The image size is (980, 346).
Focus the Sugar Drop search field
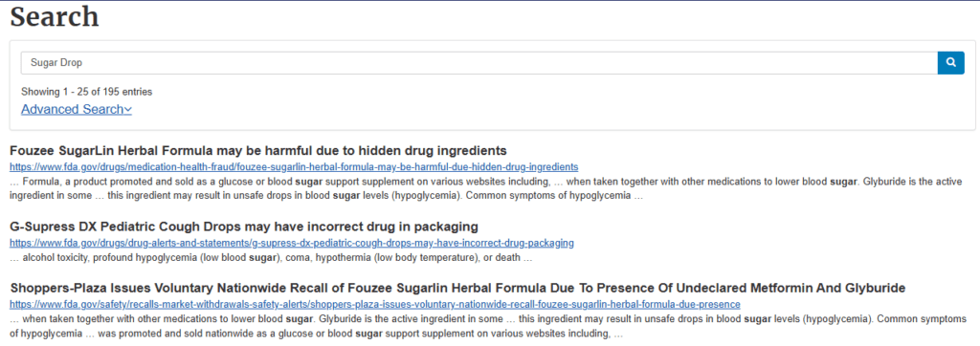coord(479,62)
